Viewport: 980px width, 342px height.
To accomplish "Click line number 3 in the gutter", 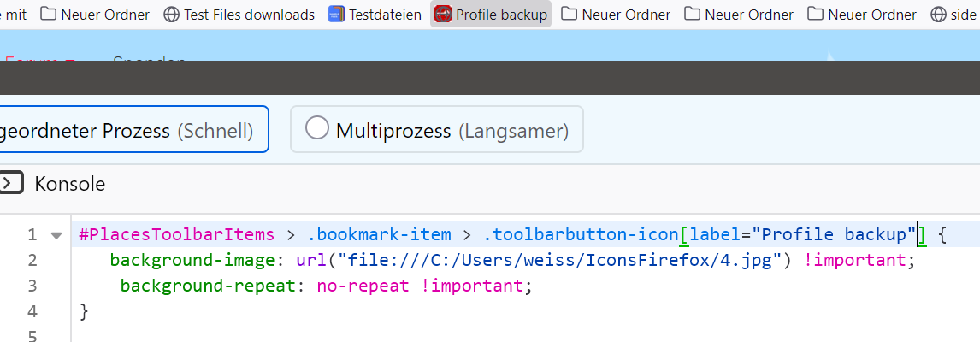I will 32,286.
